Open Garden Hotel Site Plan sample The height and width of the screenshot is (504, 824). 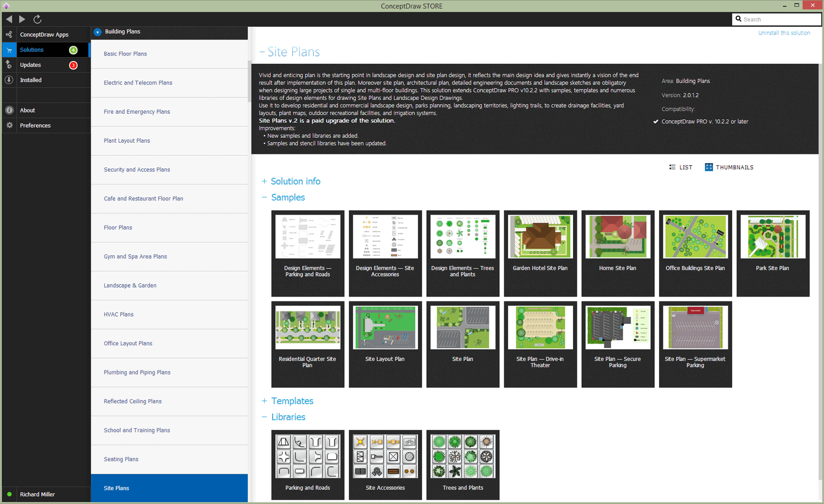point(540,254)
